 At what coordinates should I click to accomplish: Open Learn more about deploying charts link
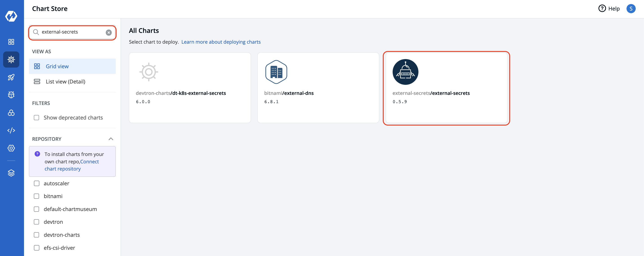coord(221,42)
